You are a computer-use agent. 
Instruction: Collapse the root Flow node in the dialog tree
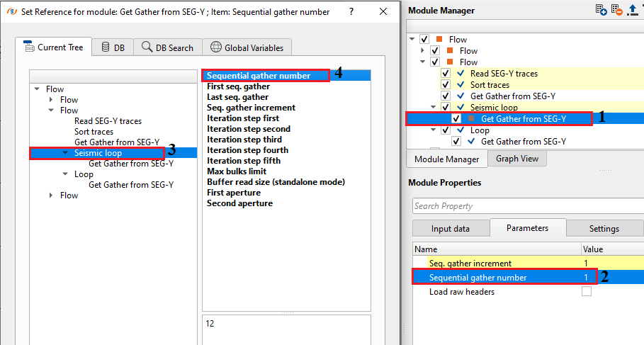37,89
